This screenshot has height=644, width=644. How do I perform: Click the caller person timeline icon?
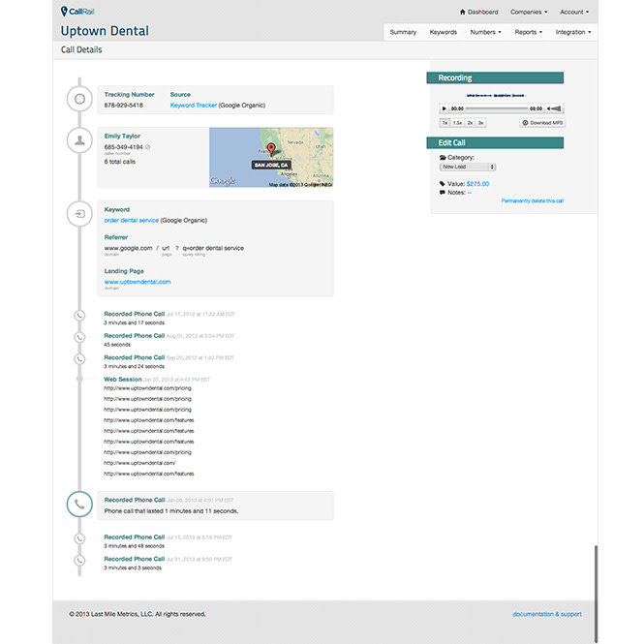79,140
